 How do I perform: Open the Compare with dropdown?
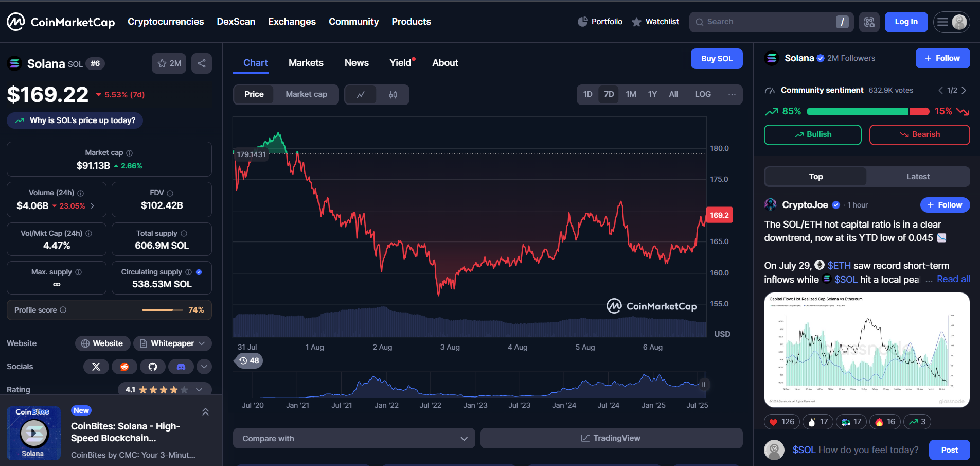coord(354,438)
